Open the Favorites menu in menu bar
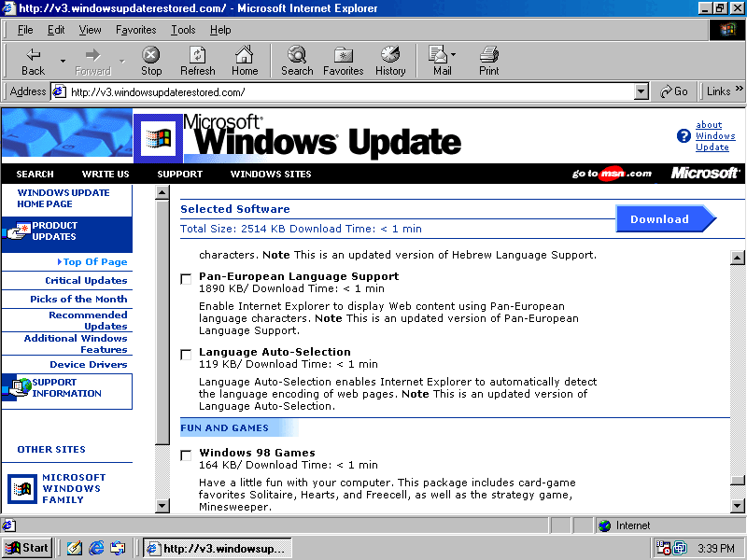This screenshot has height=560, width=747. tap(135, 30)
